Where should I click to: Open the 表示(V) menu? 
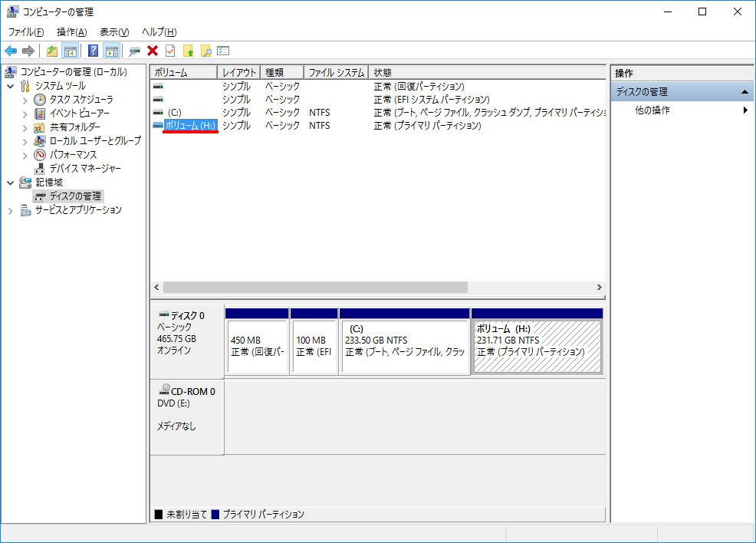click(114, 31)
